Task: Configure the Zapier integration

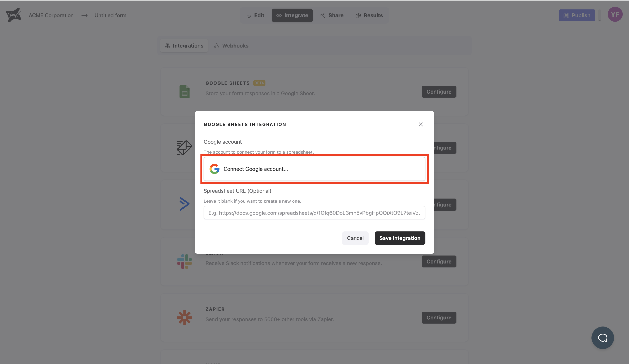Action: pos(439,317)
